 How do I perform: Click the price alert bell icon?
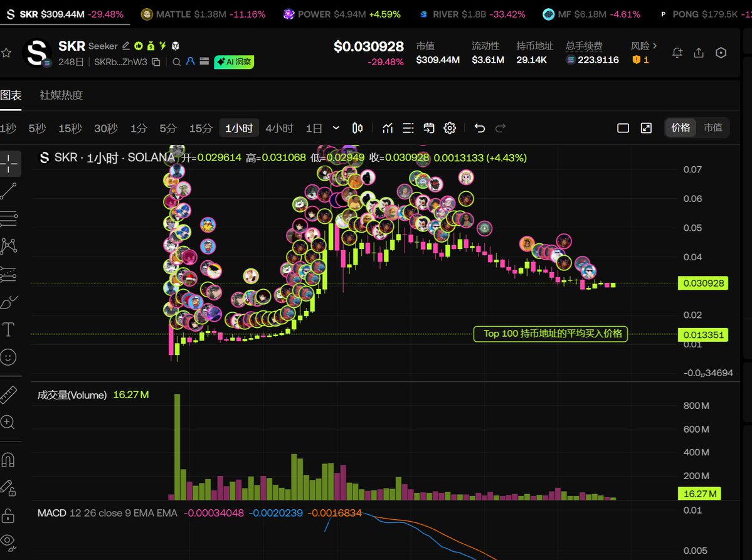point(677,53)
